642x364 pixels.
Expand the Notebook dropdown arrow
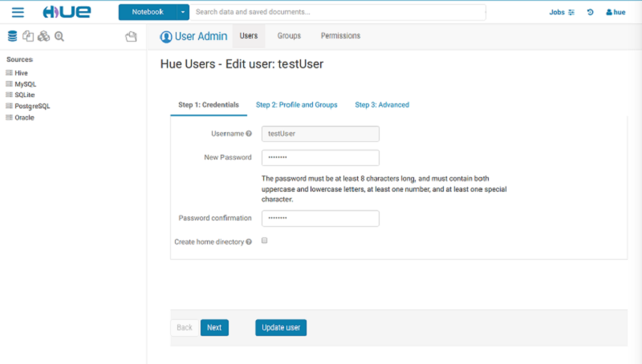point(183,12)
